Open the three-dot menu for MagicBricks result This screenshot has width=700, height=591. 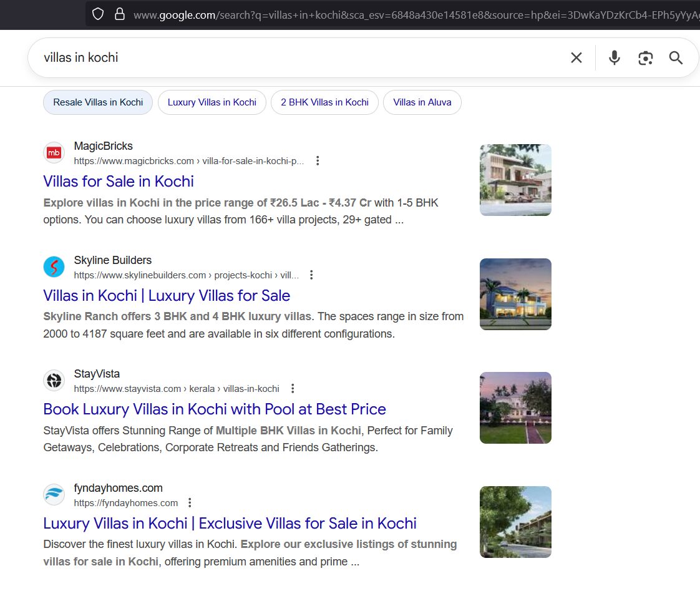[318, 161]
